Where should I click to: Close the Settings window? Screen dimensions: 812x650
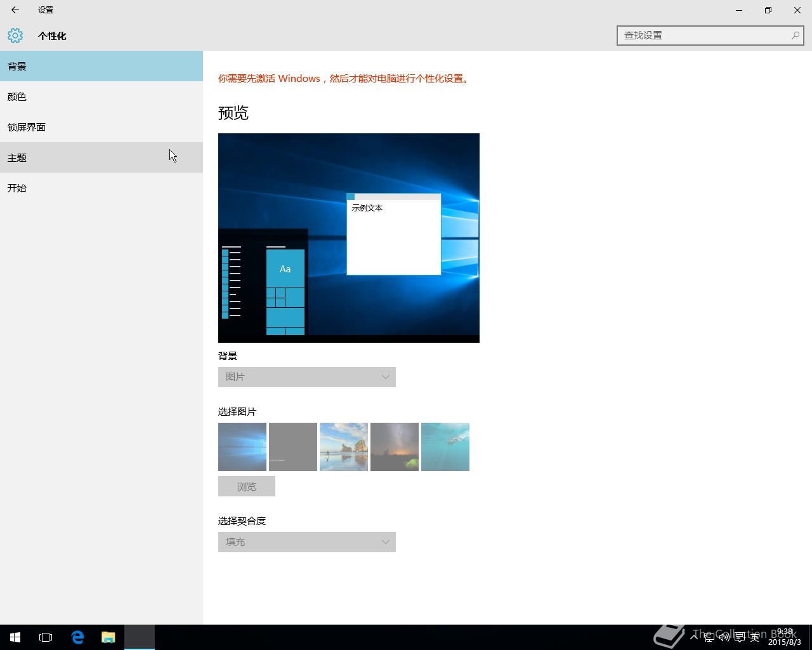(x=797, y=10)
